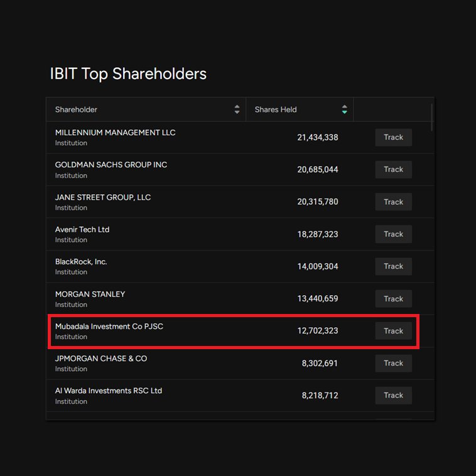Click shares value 18,287,323
The height and width of the screenshot is (476, 476).
pos(318,234)
